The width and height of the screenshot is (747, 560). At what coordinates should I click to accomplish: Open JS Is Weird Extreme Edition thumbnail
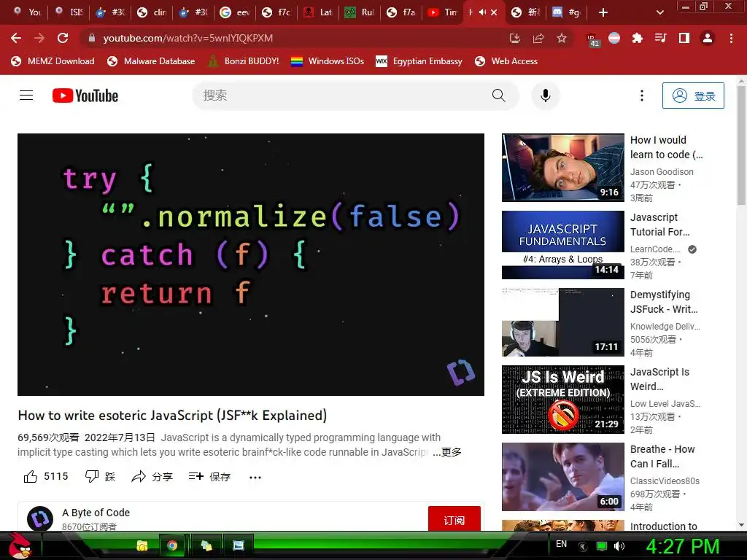[563, 400]
